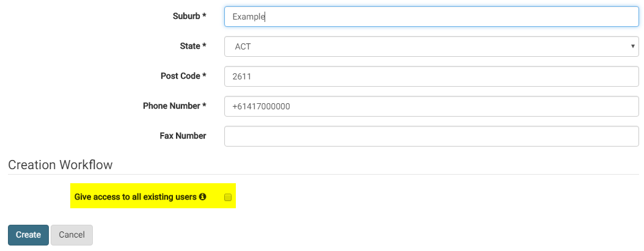Click the Suburb field label
The width and height of the screenshot is (644, 251).
(186, 16)
